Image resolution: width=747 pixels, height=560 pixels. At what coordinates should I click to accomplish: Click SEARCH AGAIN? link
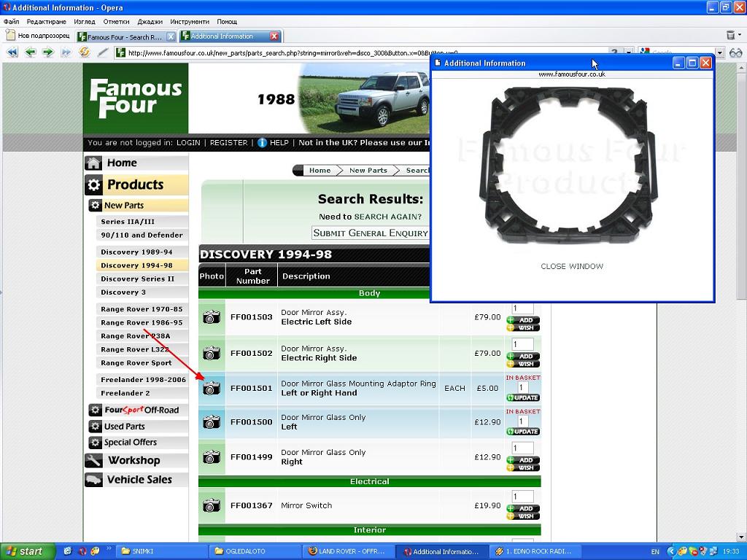pos(388,217)
